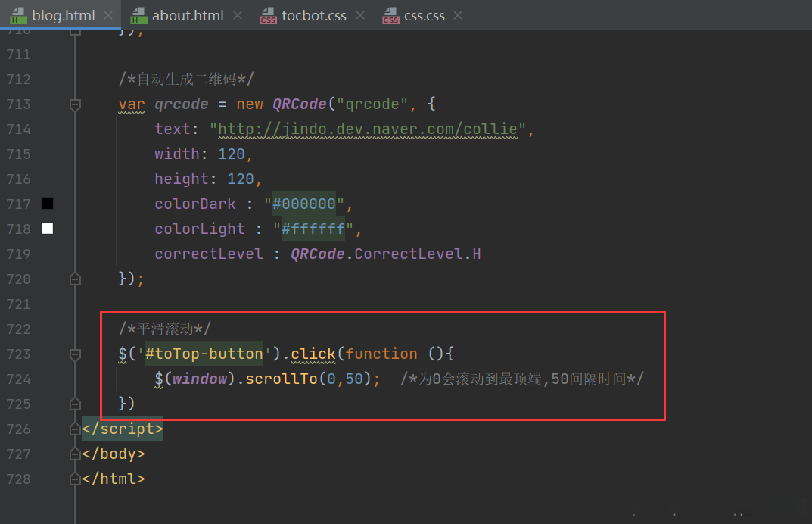The image size is (812, 524).
Task: Collapse the click function fold at line 723
Action: (75, 354)
